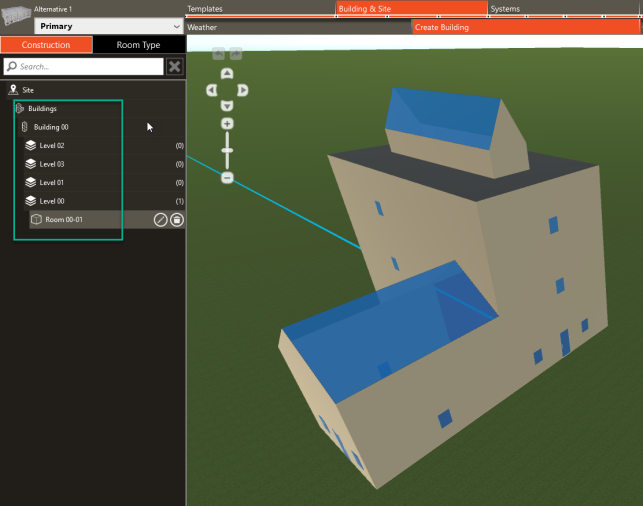This screenshot has height=506, width=643.
Task: Open the Primary alternative dropdown
Action: pyautogui.click(x=108, y=26)
